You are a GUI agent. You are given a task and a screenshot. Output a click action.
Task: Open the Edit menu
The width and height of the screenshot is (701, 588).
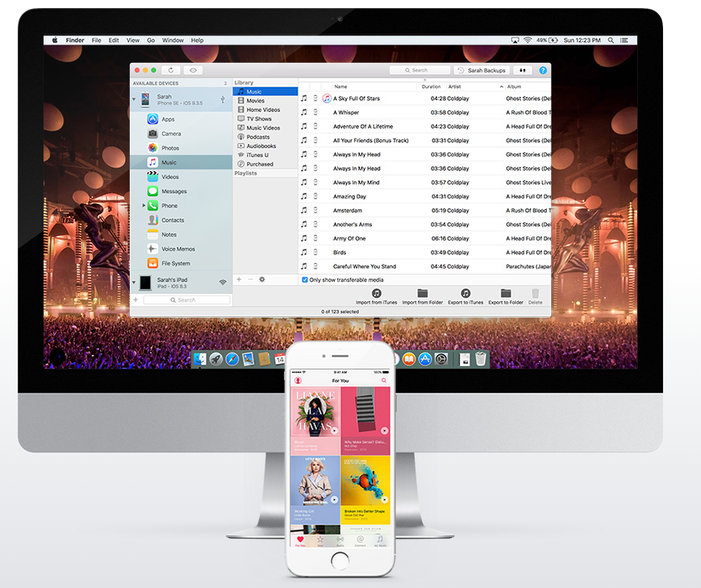pos(114,40)
